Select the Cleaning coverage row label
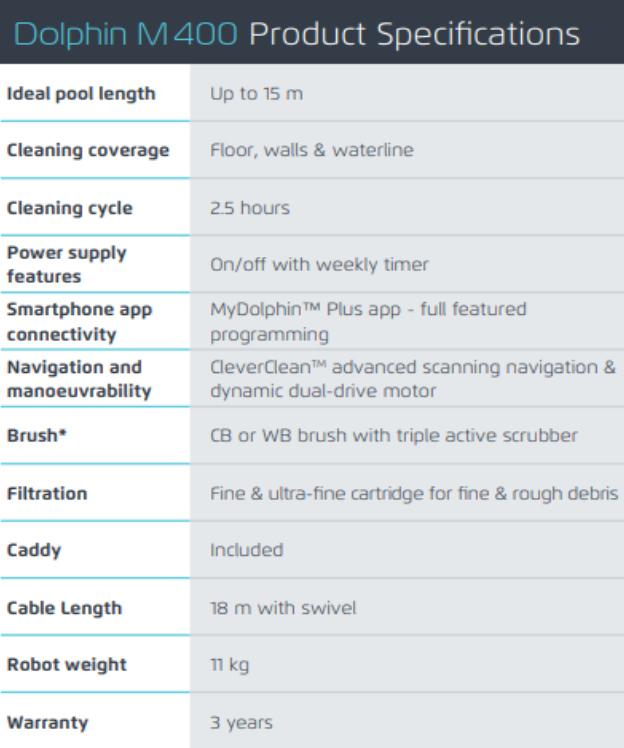 click(x=88, y=151)
